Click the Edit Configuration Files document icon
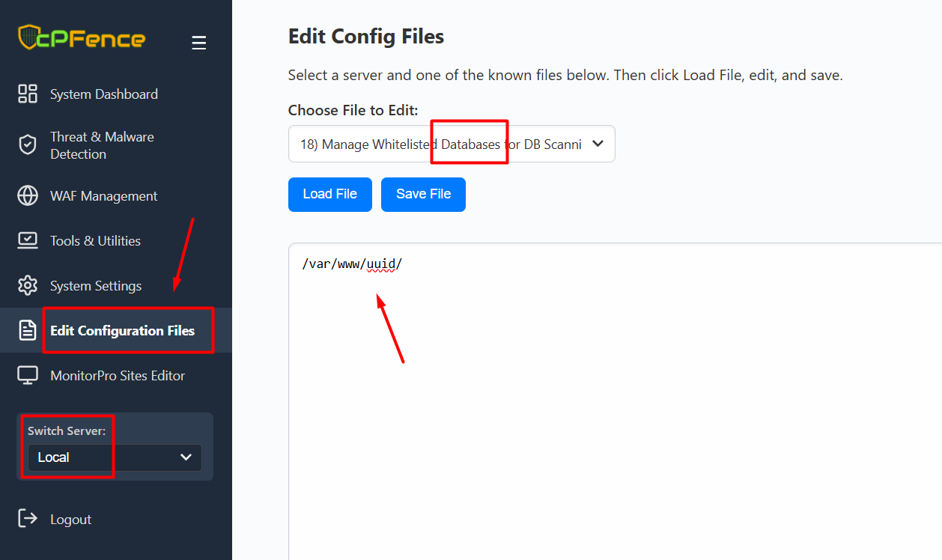This screenshot has height=560, width=942. pyautogui.click(x=28, y=330)
